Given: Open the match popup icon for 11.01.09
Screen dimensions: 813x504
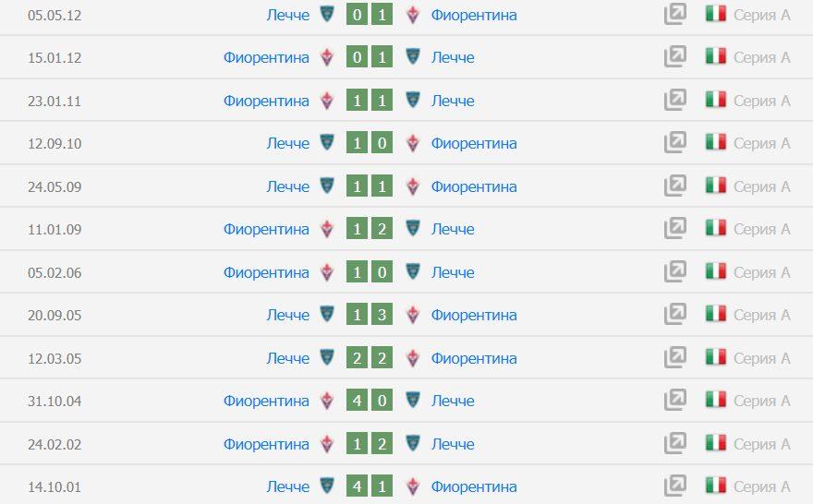Looking at the screenshot, I should [x=675, y=228].
